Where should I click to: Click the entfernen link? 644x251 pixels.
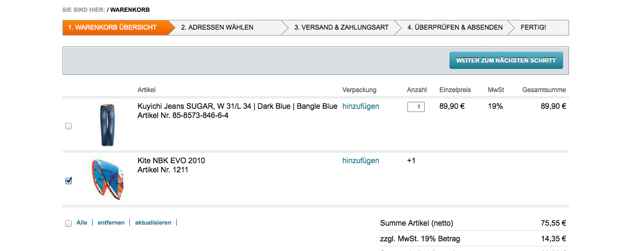tap(111, 222)
